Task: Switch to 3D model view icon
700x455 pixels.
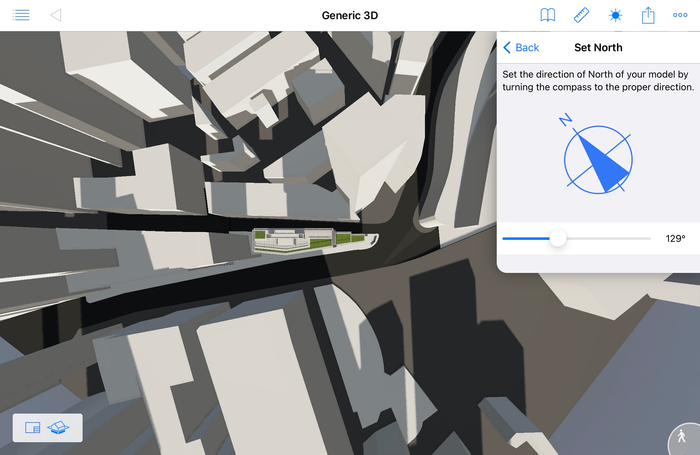Action: (x=58, y=427)
